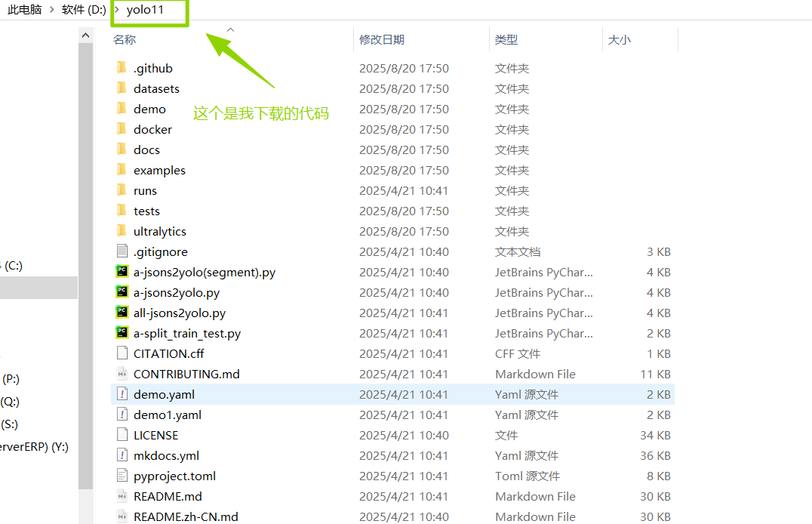Select the folder named ultralytics
The image size is (812, 524).
(160, 231)
